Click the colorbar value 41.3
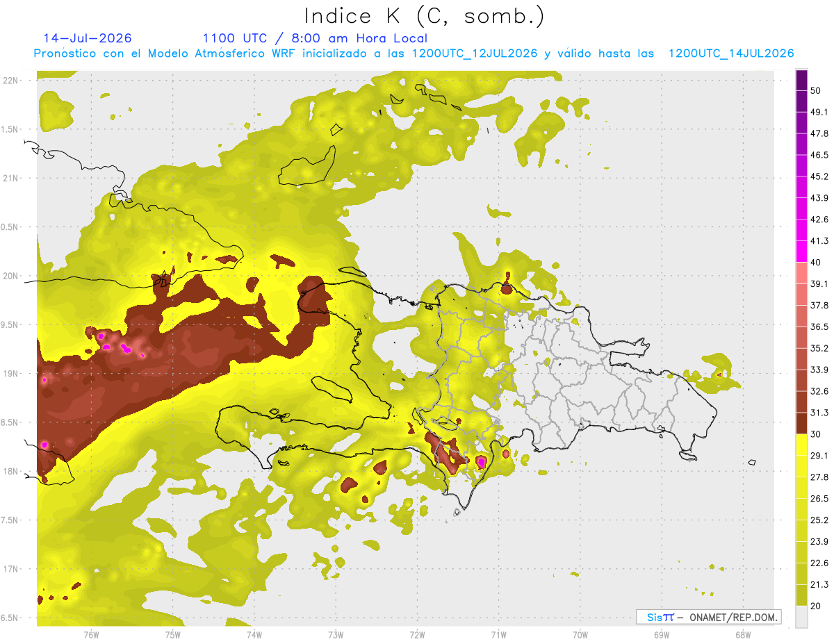Image resolution: width=834 pixels, height=644 pixels. click(819, 241)
